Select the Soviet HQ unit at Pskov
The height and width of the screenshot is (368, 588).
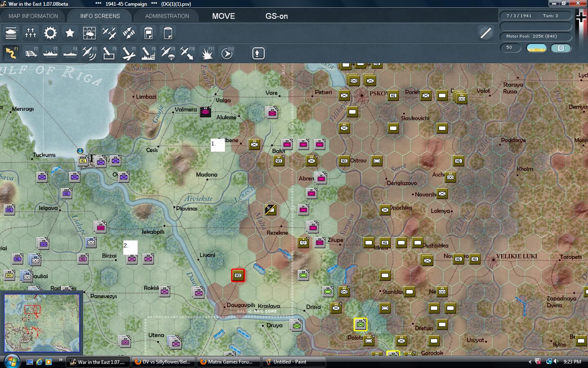(x=393, y=95)
